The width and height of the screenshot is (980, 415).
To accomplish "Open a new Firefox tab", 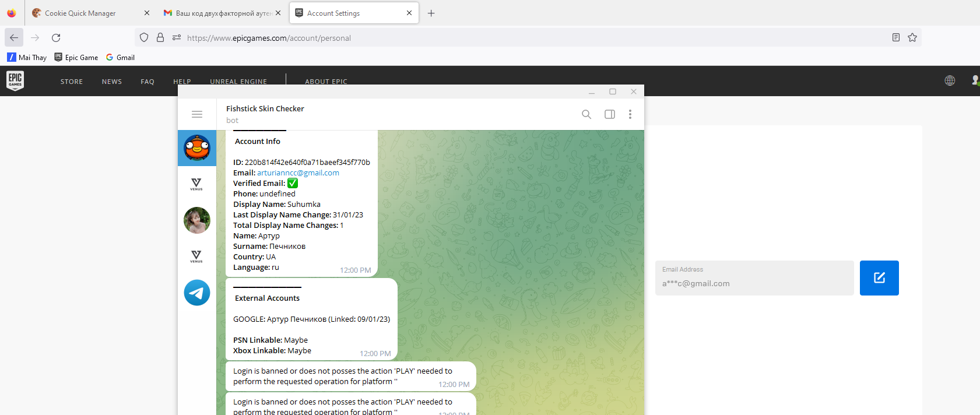I will [x=431, y=13].
